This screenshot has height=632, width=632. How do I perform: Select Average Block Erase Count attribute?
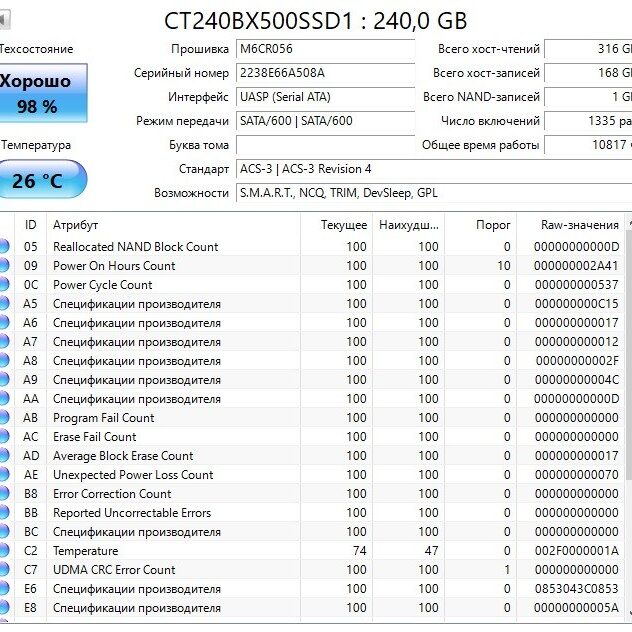[123, 455]
